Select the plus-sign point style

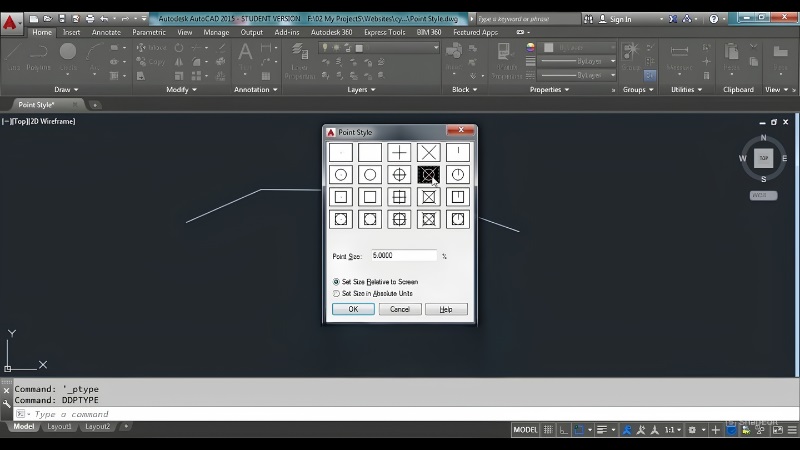[x=399, y=153]
